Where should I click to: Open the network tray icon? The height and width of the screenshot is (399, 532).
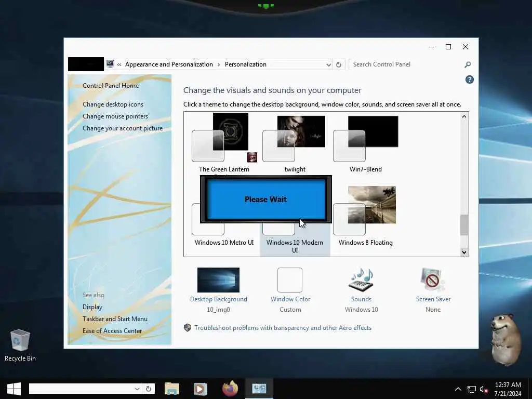(472, 389)
